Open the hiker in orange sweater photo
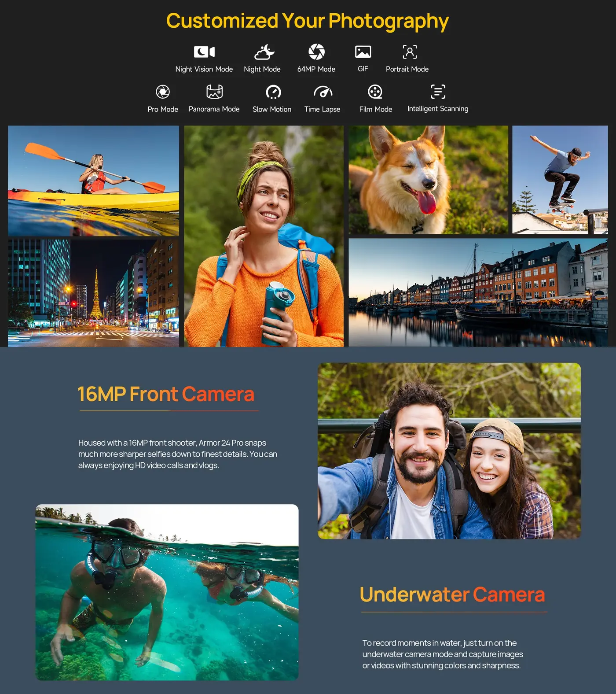The height and width of the screenshot is (694, 616). click(x=264, y=236)
